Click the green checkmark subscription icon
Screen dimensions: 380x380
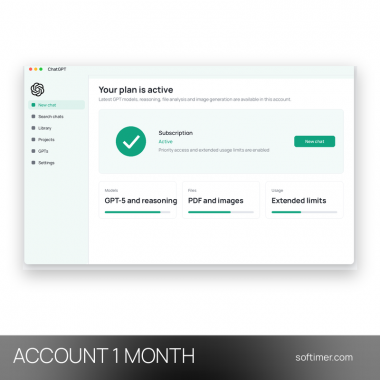coord(131,141)
